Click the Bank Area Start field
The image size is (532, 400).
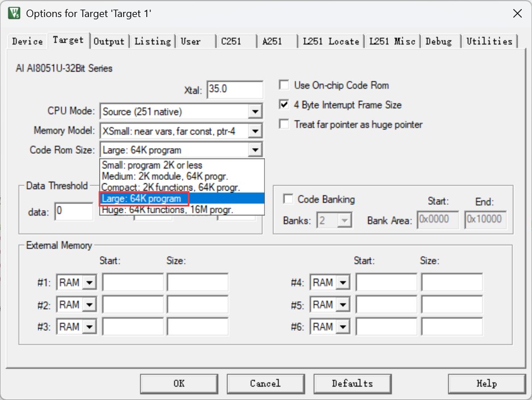tap(438, 220)
